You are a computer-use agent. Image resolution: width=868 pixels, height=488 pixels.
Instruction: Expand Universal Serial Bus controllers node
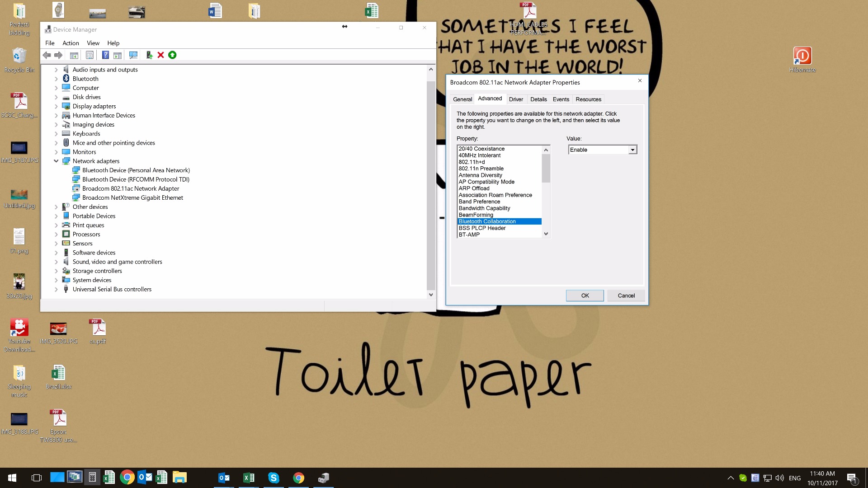(x=56, y=289)
